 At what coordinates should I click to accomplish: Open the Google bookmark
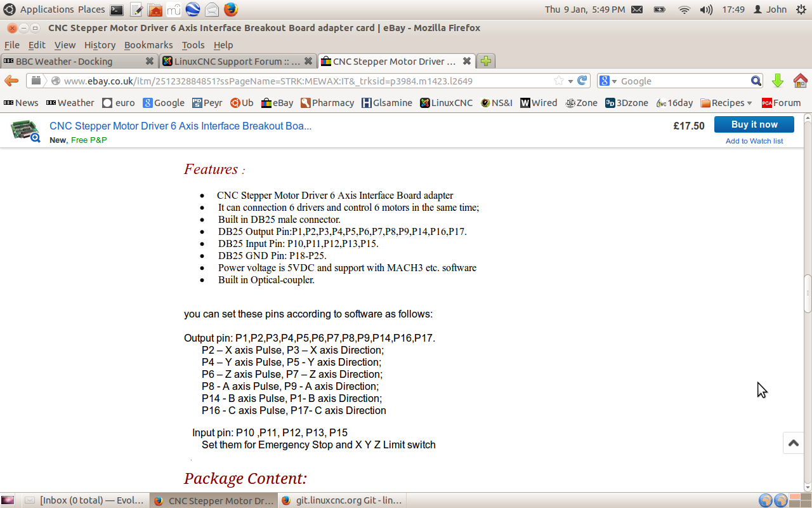coord(164,103)
